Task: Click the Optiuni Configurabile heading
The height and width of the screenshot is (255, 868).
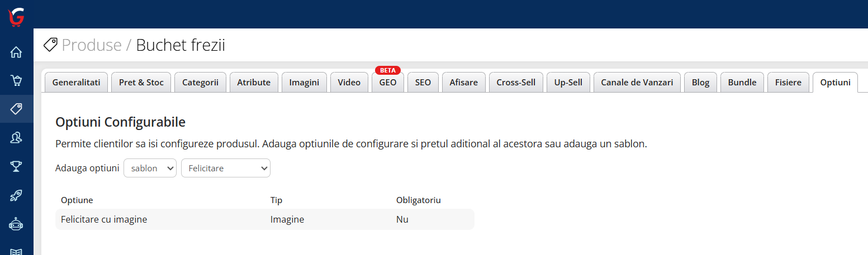Action: coord(121,122)
